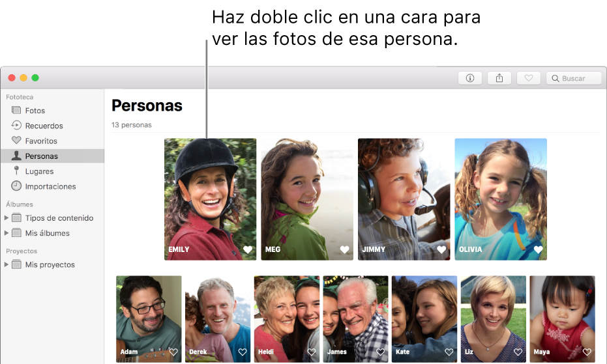The image size is (607, 364).
Task: Expand Tipos de contenido folder
Action: coord(7,217)
